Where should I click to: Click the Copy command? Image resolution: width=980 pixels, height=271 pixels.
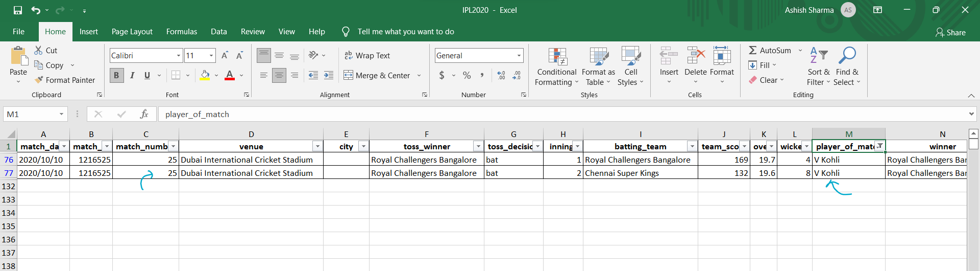49,65
